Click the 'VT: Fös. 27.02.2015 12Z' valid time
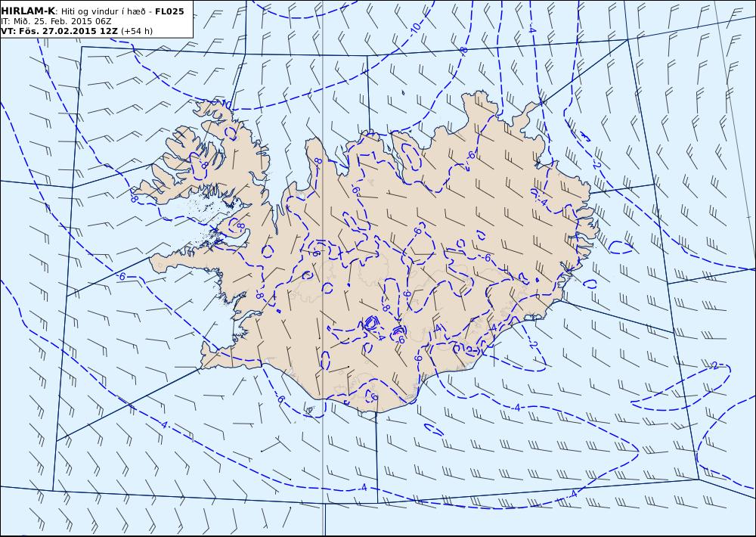 59,31
